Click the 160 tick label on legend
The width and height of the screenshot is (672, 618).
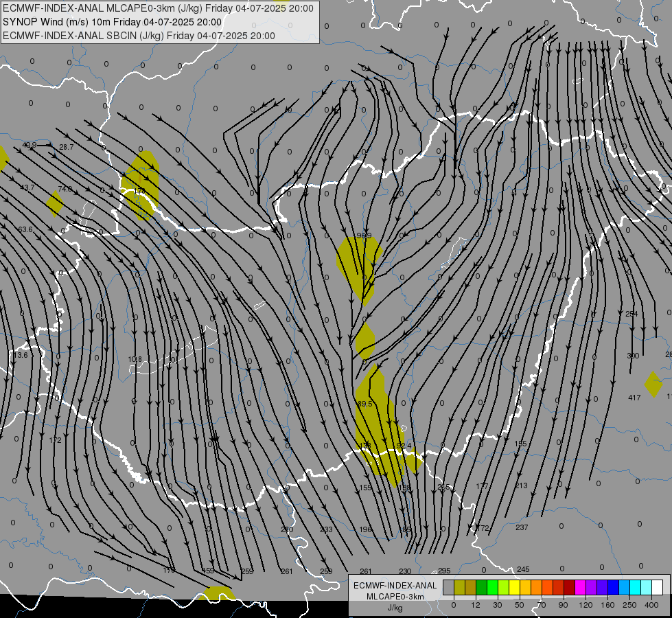(x=607, y=605)
